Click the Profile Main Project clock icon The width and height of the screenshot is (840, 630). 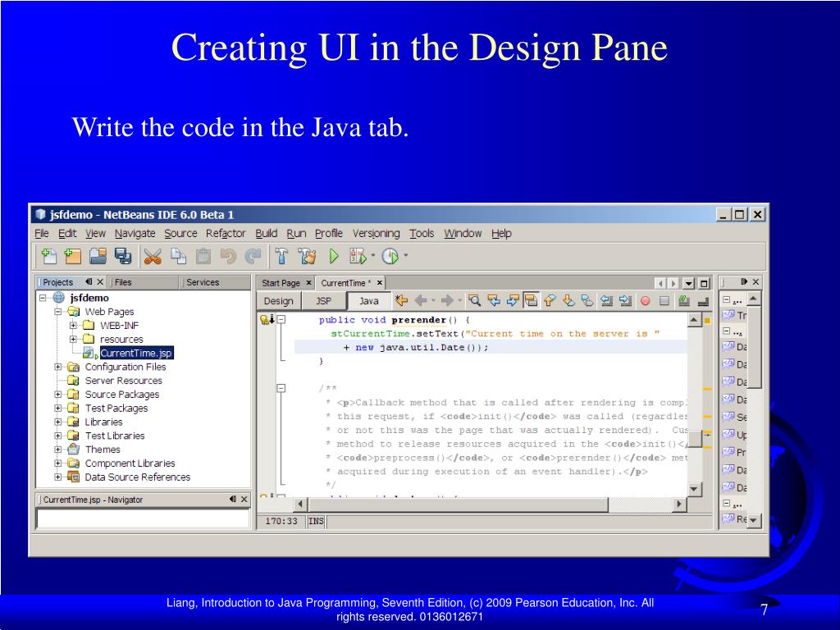pyautogui.click(x=390, y=256)
